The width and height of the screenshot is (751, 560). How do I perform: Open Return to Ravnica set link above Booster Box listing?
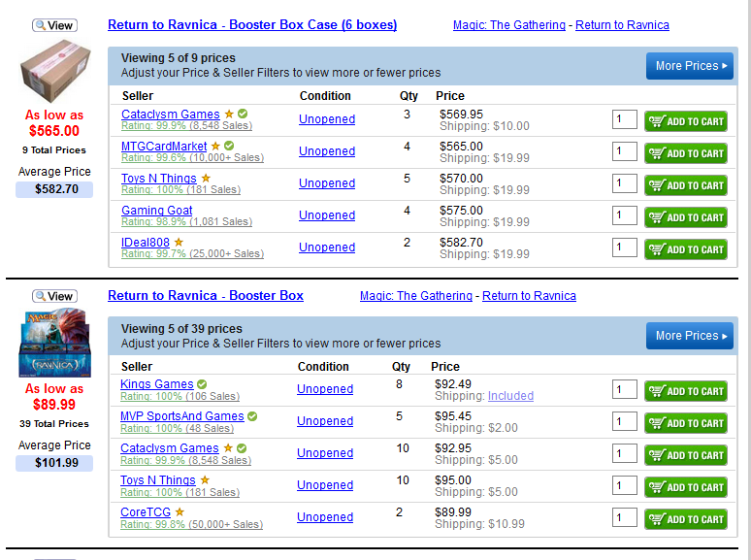tap(529, 296)
